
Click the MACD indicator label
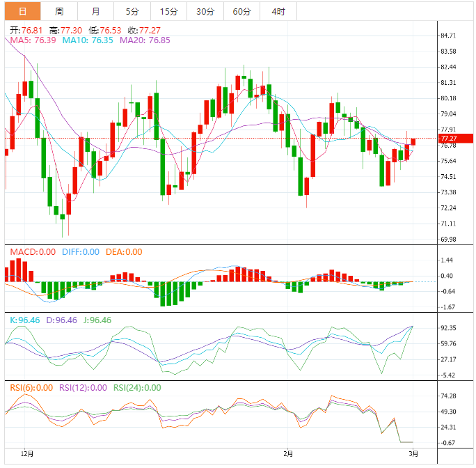tap(32, 252)
